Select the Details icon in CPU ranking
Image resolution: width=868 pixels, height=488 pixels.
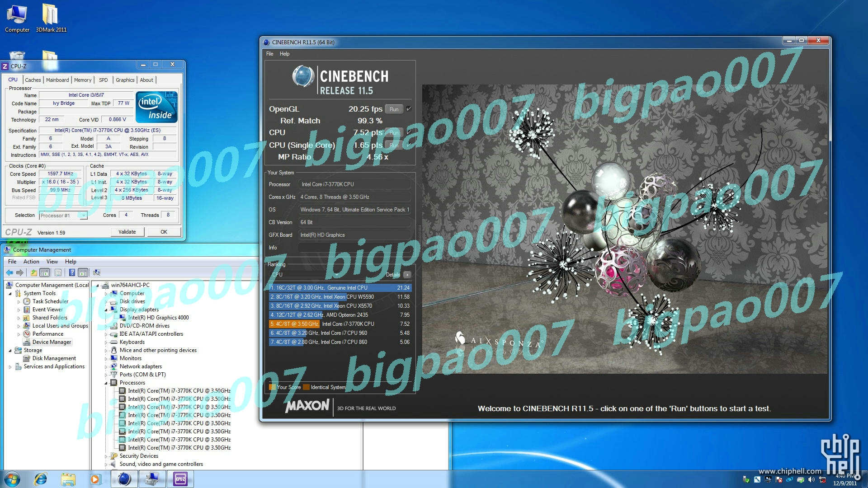tap(408, 275)
